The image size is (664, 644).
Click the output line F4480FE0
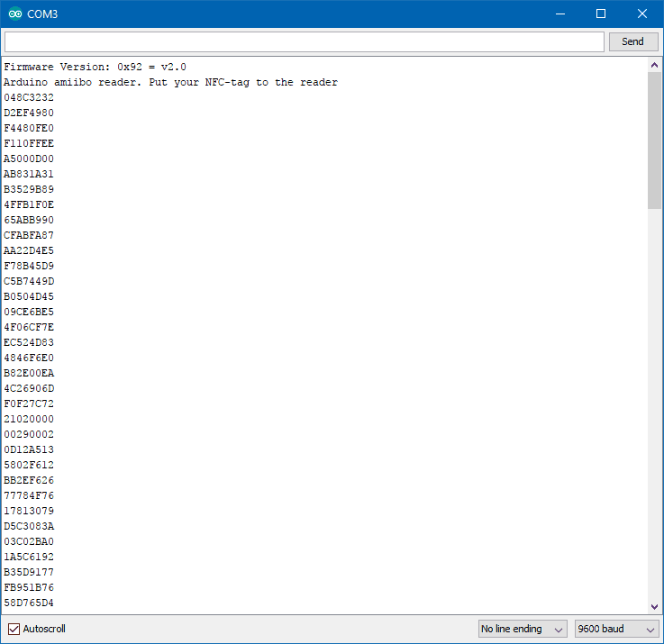(29, 128)
